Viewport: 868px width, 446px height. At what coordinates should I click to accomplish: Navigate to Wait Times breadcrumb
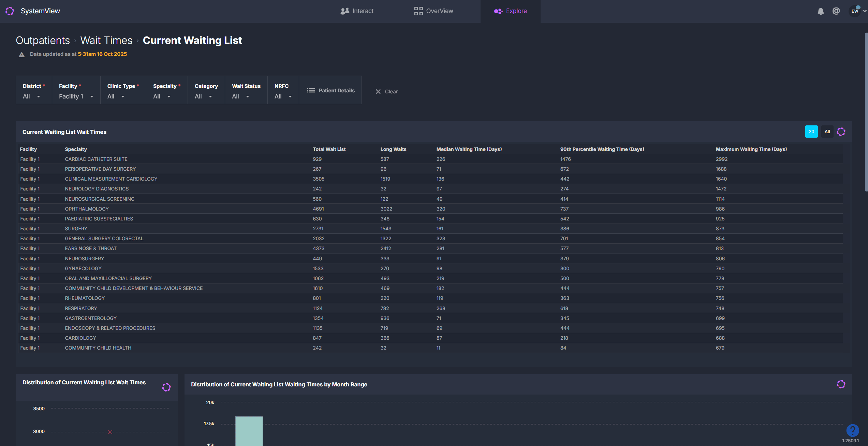106,41
